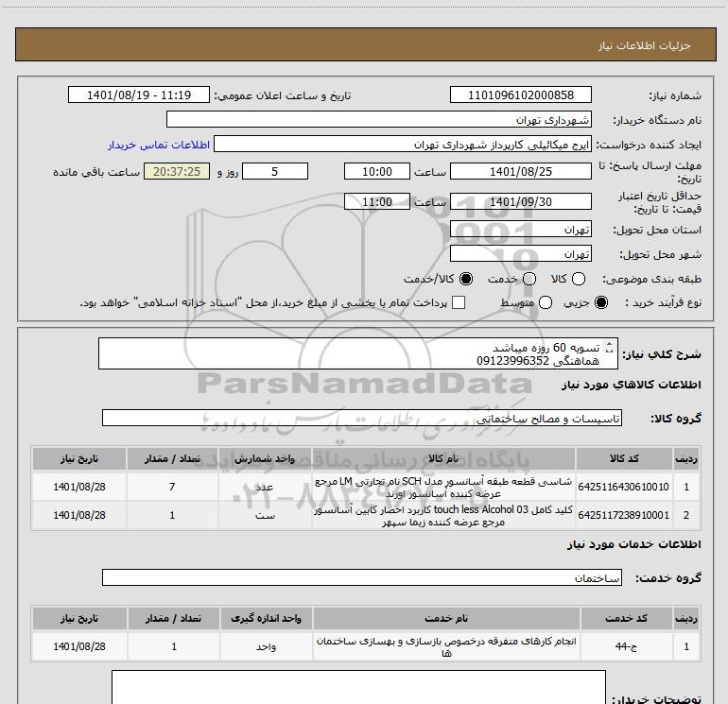Click the گروه کالا field تاسیسات و مصالح ساختمانی
Screen dimensions: 728x704
click(362, 418)
